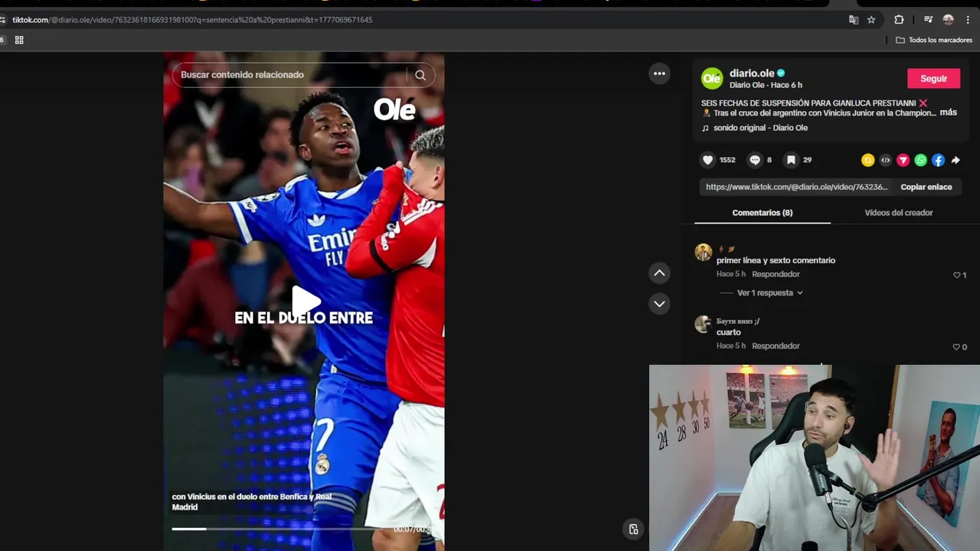Click 'Diario Ole · Hace 6 h' text
This screenshot has height=551, width=980.
(766, 85)
